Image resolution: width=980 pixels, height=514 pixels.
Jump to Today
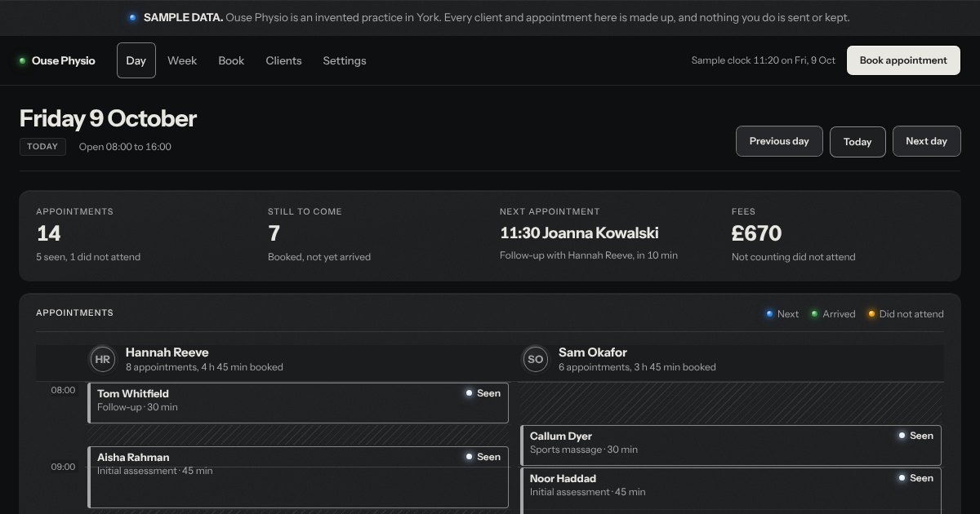pos(857,142)
